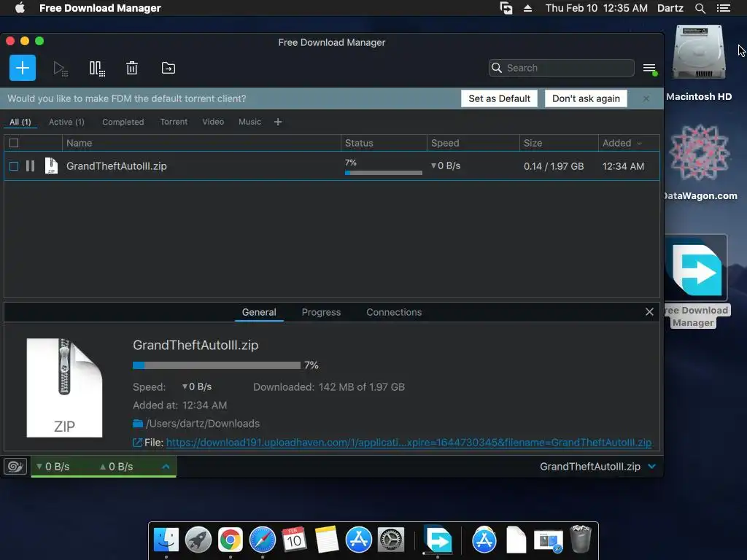747x560 pixels.
Task: Click the screen sharing menu bar icon
Action: coord(506,8)
